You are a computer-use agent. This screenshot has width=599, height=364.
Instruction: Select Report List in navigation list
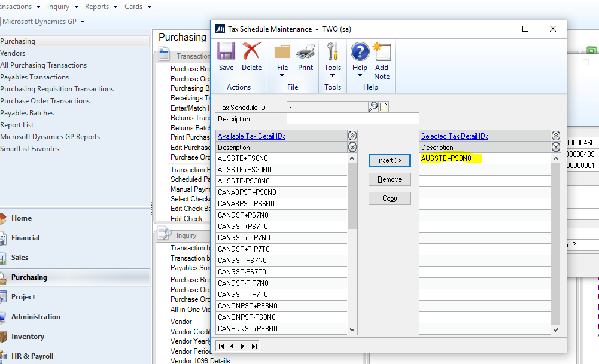point(17,125)
